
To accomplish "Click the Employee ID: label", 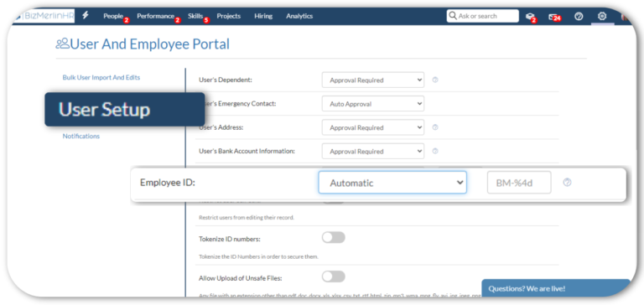I will pyautogui.click(x=168, y=183).
